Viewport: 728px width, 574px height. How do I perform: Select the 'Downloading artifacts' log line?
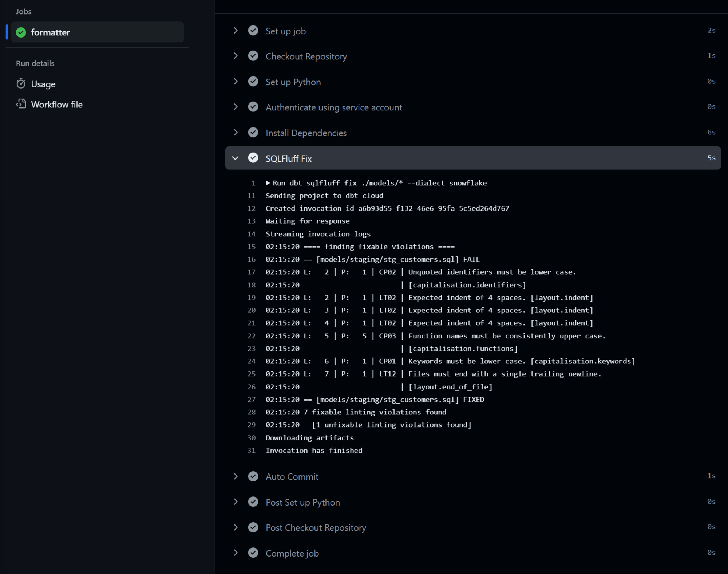click(310, 438)
